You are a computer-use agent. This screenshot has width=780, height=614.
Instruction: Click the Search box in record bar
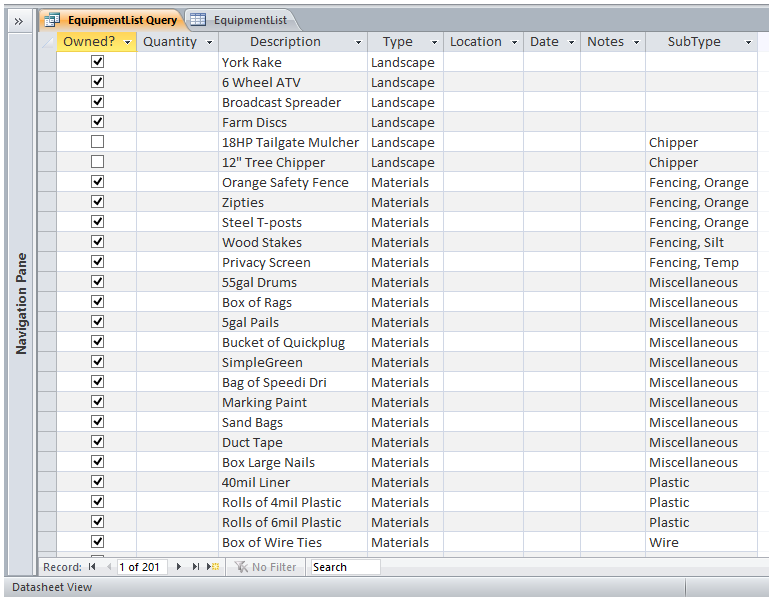coord(344,567)
